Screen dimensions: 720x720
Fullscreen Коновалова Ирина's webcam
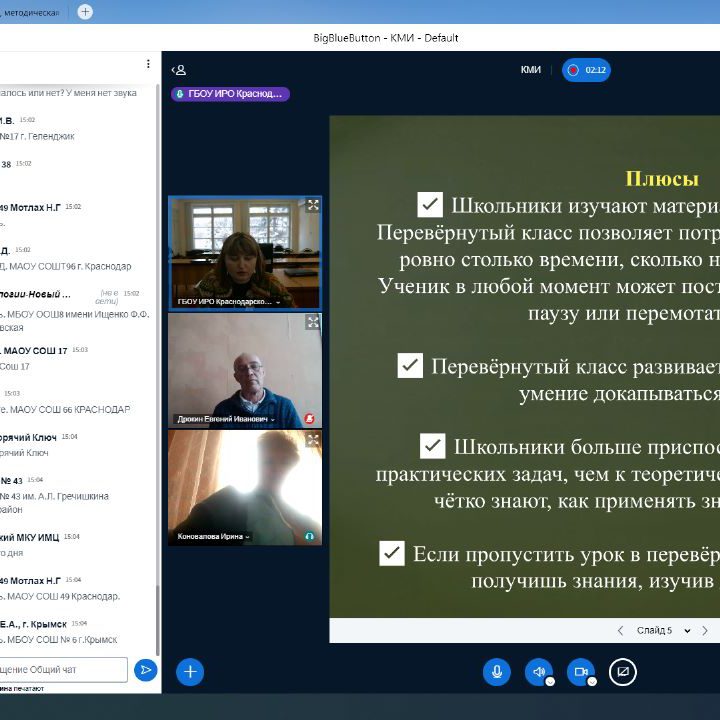312,439
